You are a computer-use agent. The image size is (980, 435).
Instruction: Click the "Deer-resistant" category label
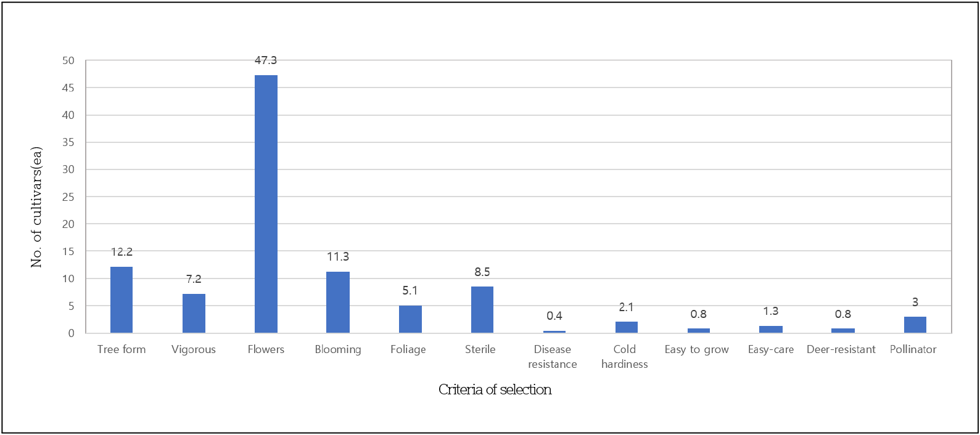click(x=841, y=349)
